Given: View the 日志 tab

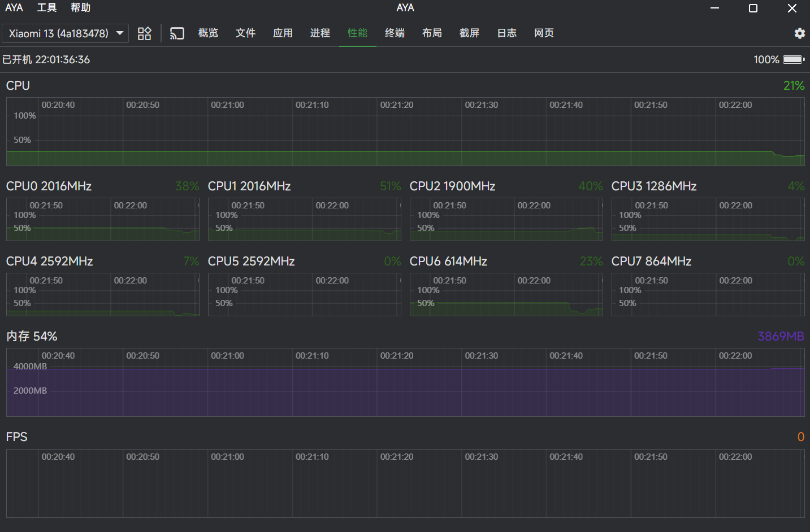Looking at the screenshot, I should pos(506,33).
